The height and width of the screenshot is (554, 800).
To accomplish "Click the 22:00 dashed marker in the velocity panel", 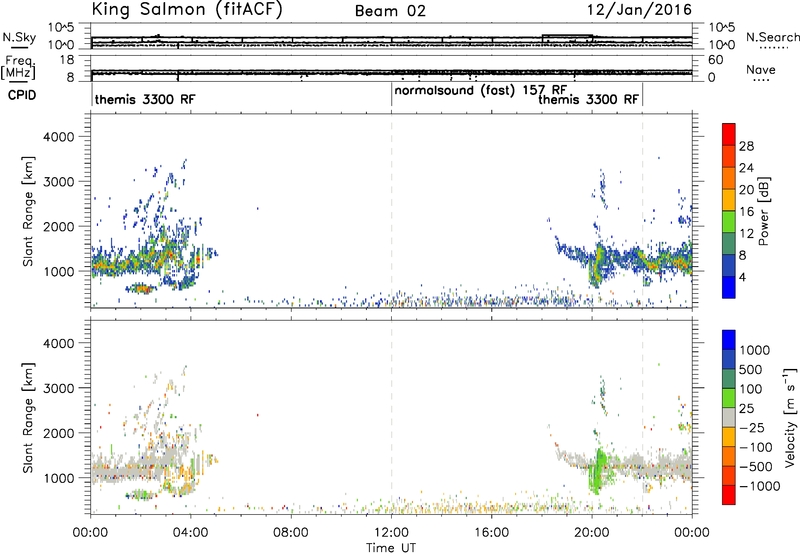I will 642,417.
